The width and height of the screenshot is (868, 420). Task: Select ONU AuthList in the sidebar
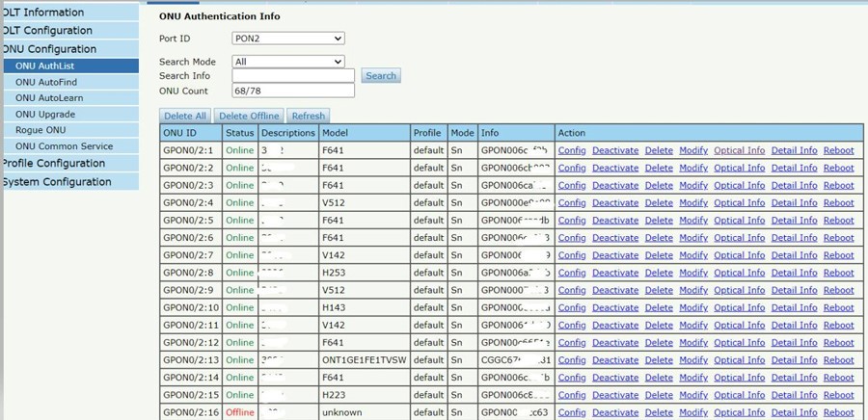[70, 66]
